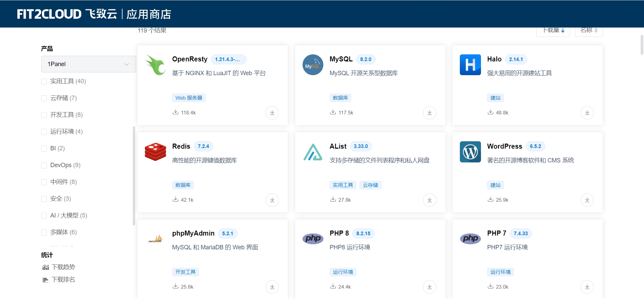
Task: Open the WordPress app title
Action: [504, 146]
